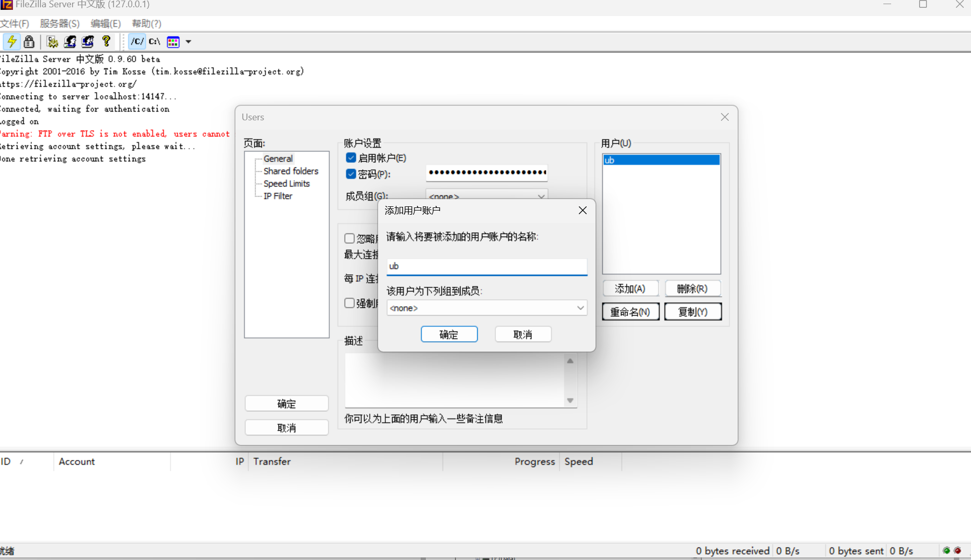Close the 添加用户账户 dialog
Image resolution: width=971 pixels, height=560 pixels.
pyautogui.click(x=582, y=210)
